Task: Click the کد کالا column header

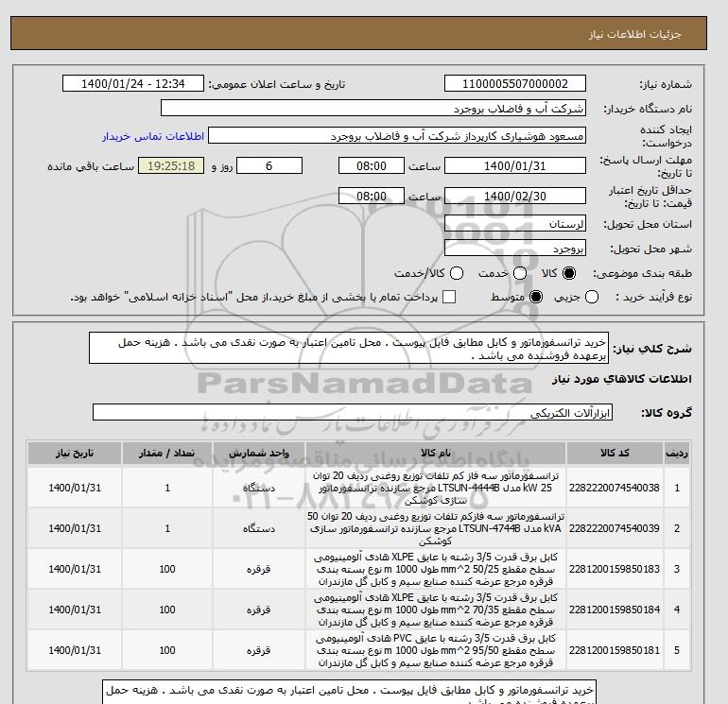Action: coord(615,453)
